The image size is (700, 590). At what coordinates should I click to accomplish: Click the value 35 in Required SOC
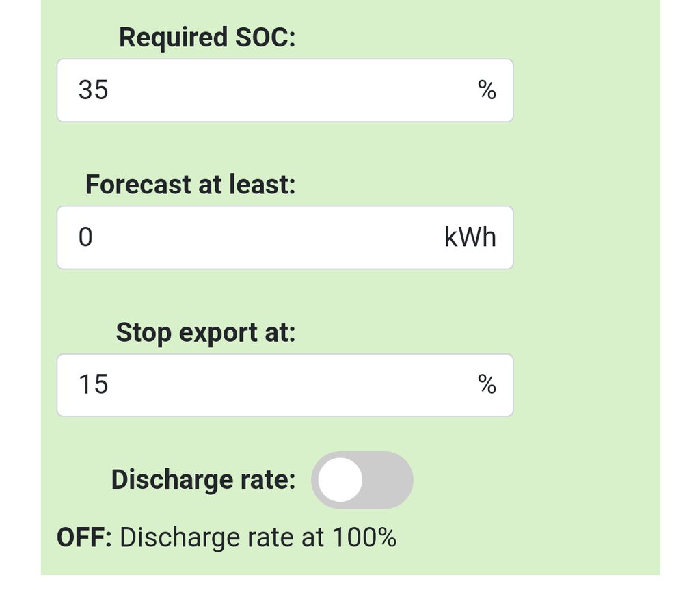point(94,90)
